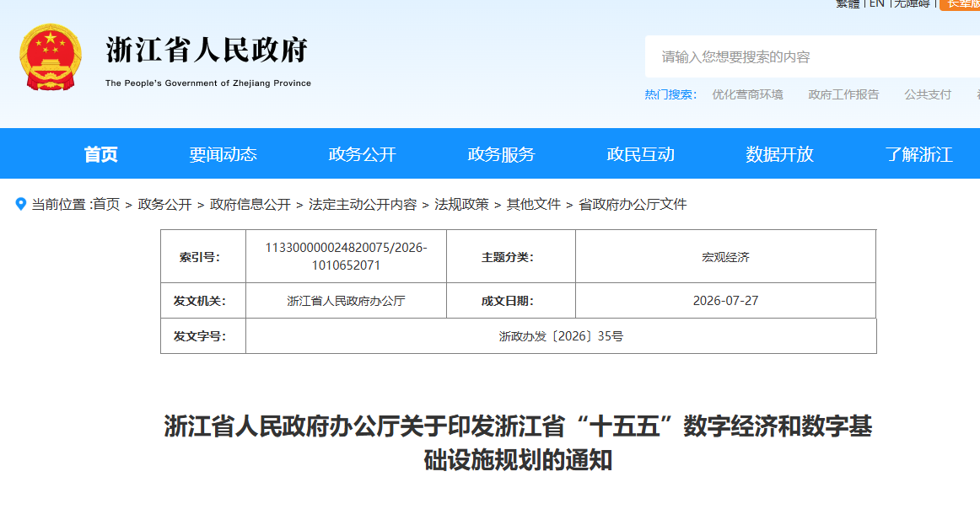Click hot search term 公共支付
Viewport: 980px width, 509px height.
[928, 94]
